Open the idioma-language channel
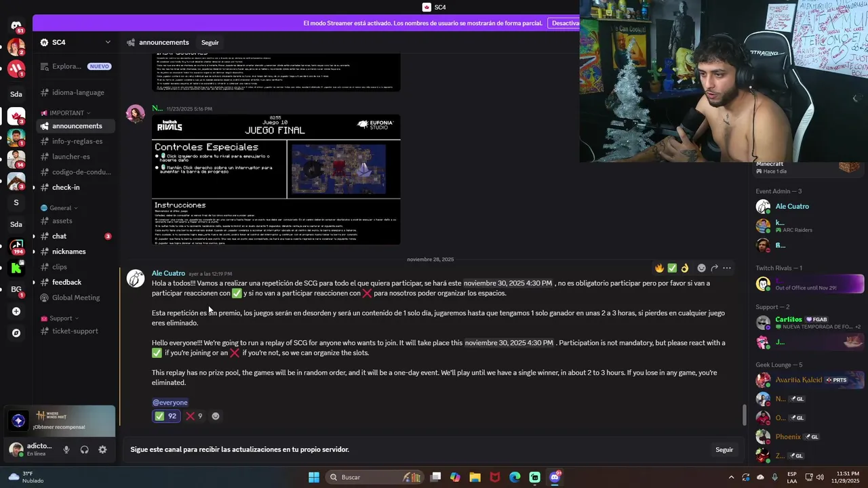The height and width of the screenshot is (488, 868). coord(75,92)
